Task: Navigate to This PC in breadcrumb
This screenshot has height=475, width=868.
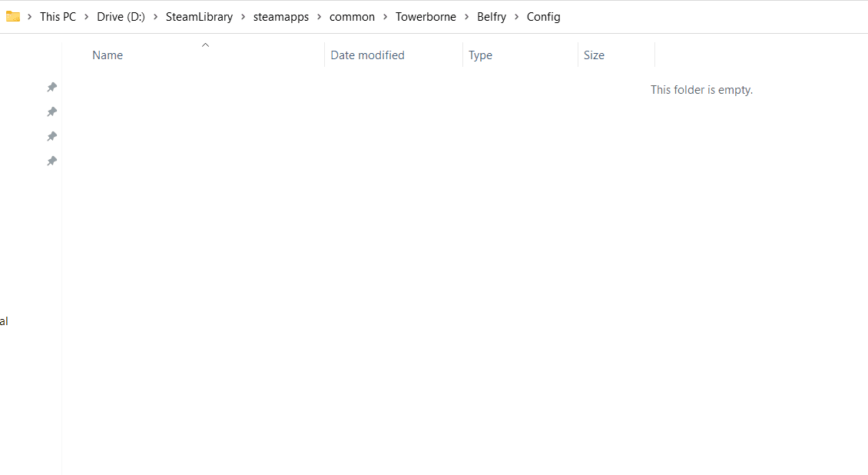Action: click(x=58, y=17)
